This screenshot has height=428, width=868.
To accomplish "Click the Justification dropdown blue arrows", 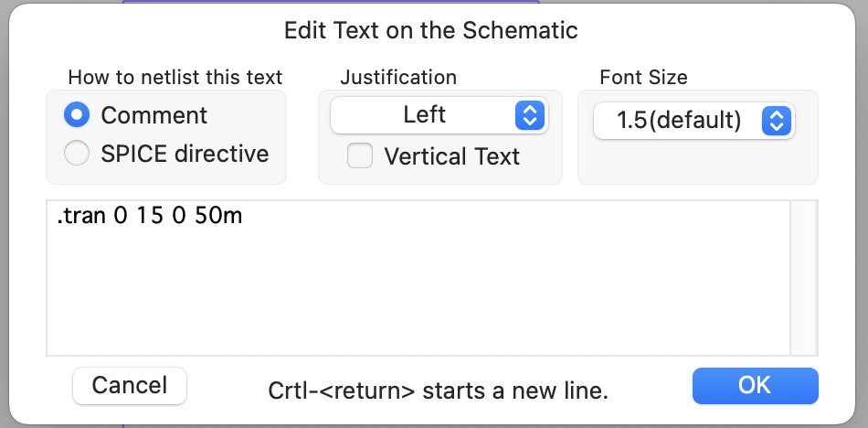I will pyautogui.click(x=530, y=115).
